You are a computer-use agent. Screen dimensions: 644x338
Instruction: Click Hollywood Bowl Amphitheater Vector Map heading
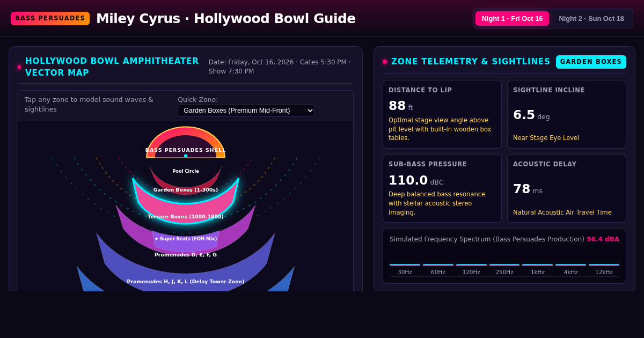click(x=112, y=67)
